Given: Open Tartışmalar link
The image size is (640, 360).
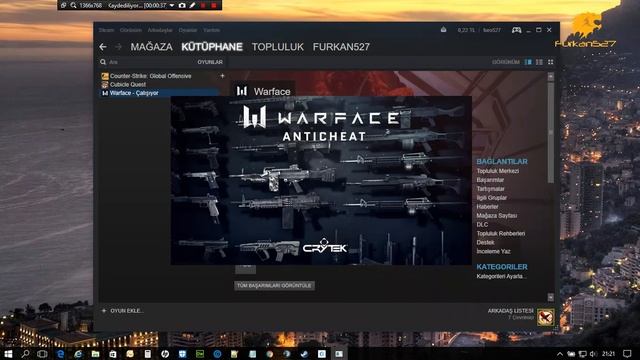Looking at the screenshot, I should click(491, 189).
